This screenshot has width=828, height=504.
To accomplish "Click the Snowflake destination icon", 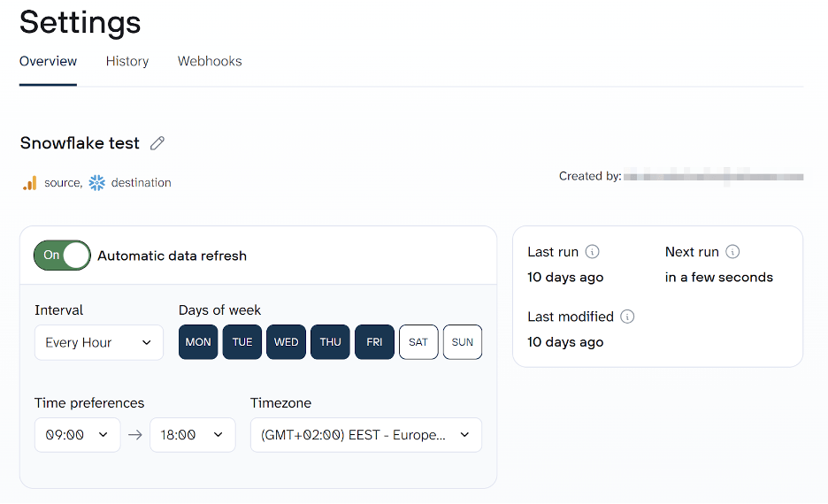I will pyautogui.click(x=97, y=183).
